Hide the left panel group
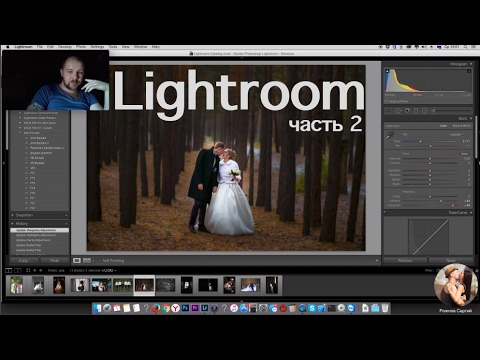 pos(3,163)
